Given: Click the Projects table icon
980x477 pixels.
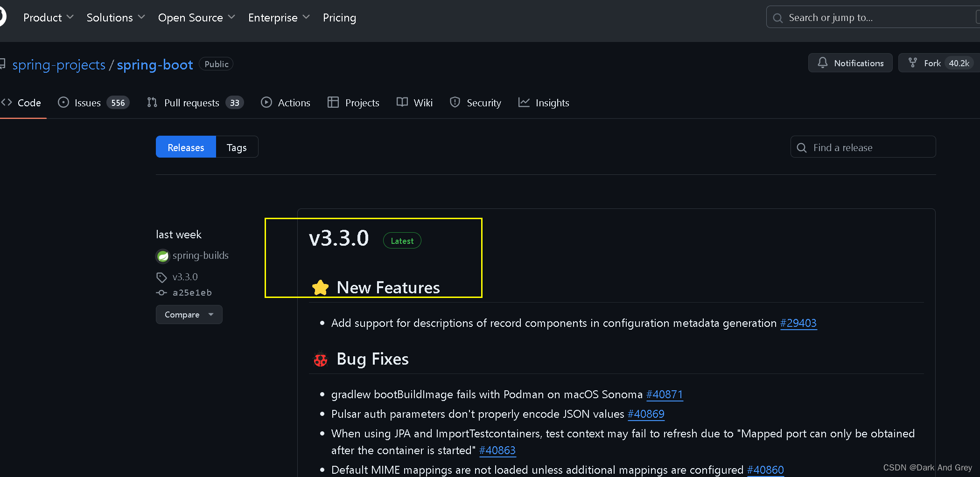Looking at the screenshot, I should [x=333, y=102].
